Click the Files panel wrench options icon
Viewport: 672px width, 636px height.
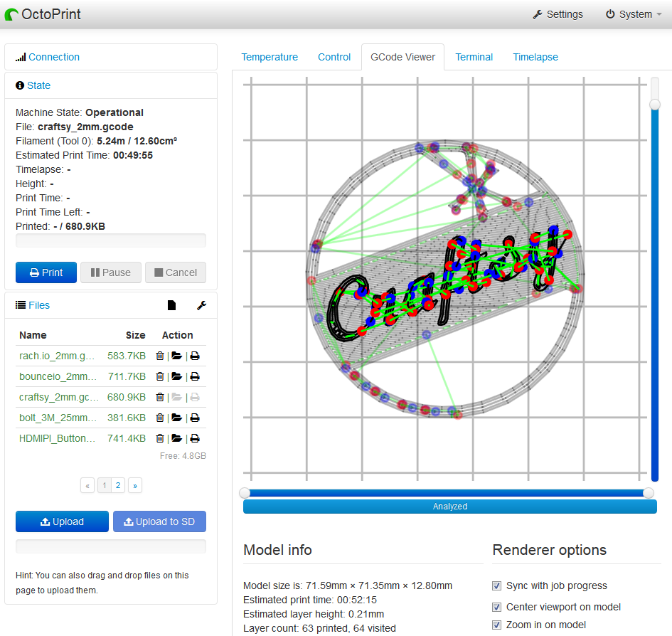(x=201, y=305)
